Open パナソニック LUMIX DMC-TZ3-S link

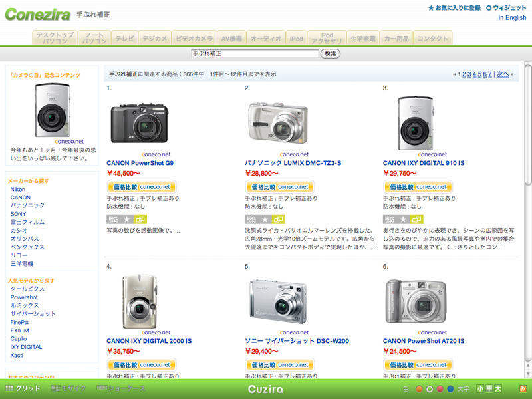[293, 163]
